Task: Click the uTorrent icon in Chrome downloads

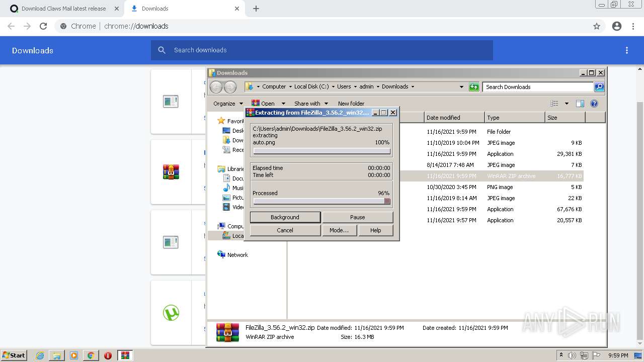Action: coord(171,313)
